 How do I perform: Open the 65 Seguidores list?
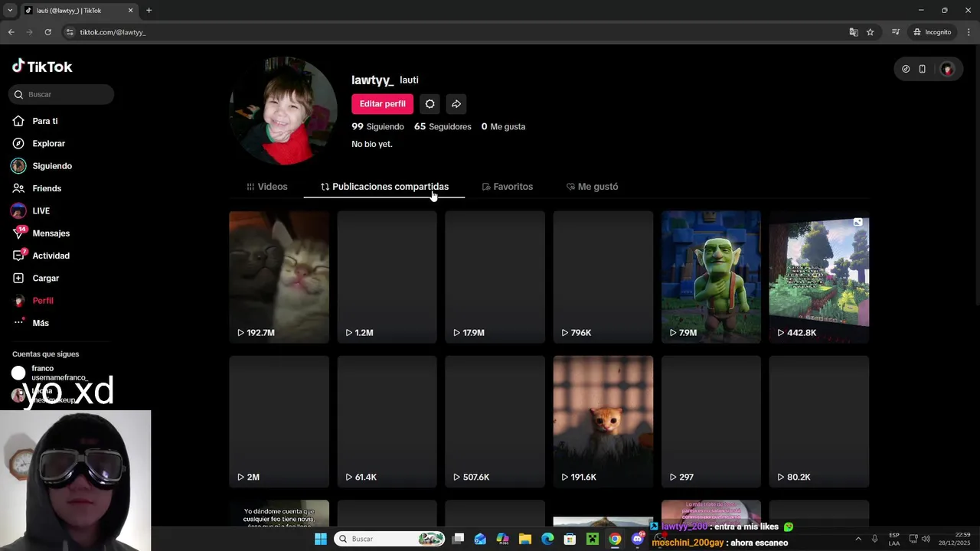click(443, 126)
